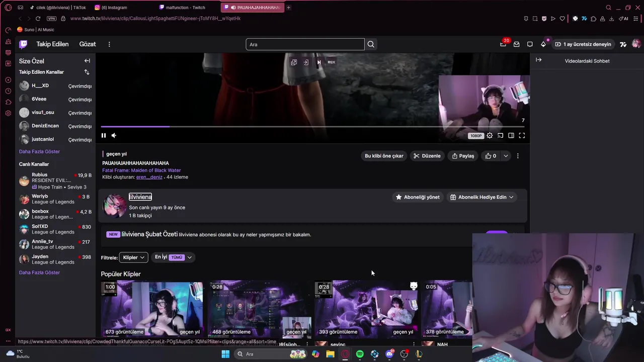The height and width of the screenshot is (362, 644).
Task: Open the 6Veee followed channel
Action: click(x=55, y=99)
